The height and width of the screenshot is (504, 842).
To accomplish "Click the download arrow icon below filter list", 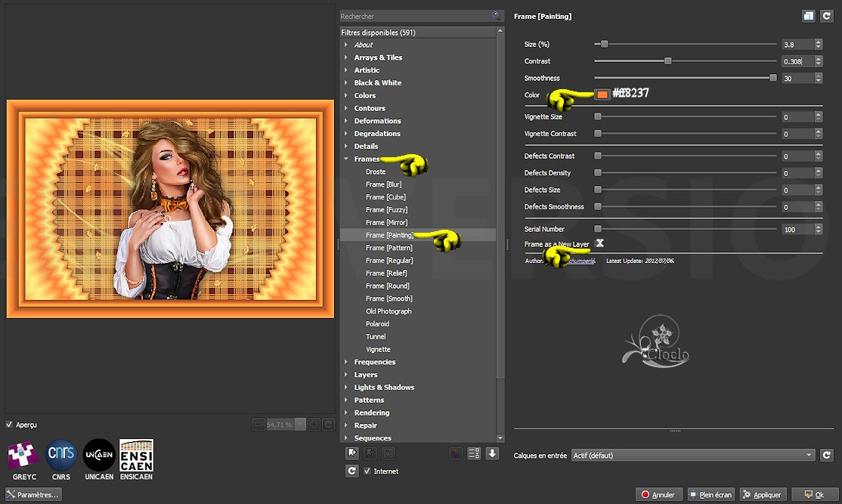I will (492, 453).
